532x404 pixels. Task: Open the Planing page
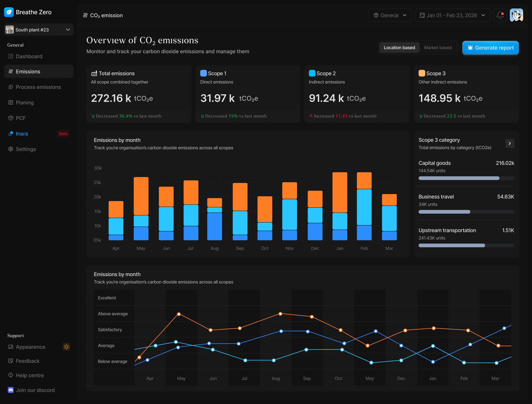39,103
